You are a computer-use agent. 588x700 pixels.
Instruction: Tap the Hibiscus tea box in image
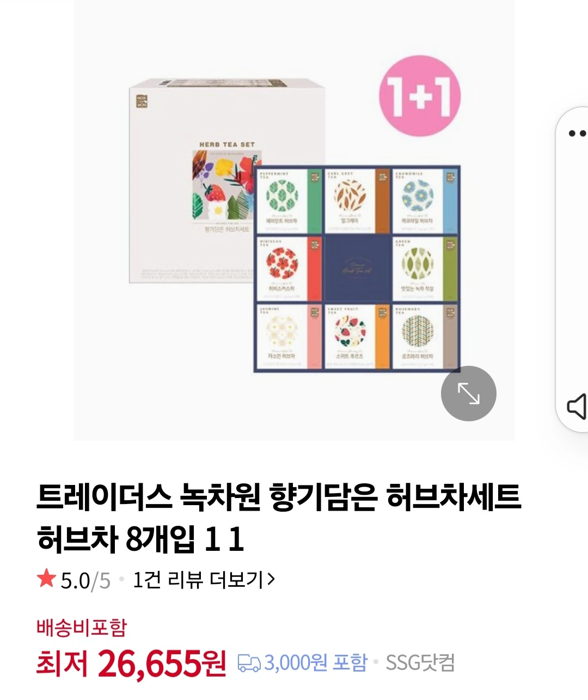click(x=289, y=269)
